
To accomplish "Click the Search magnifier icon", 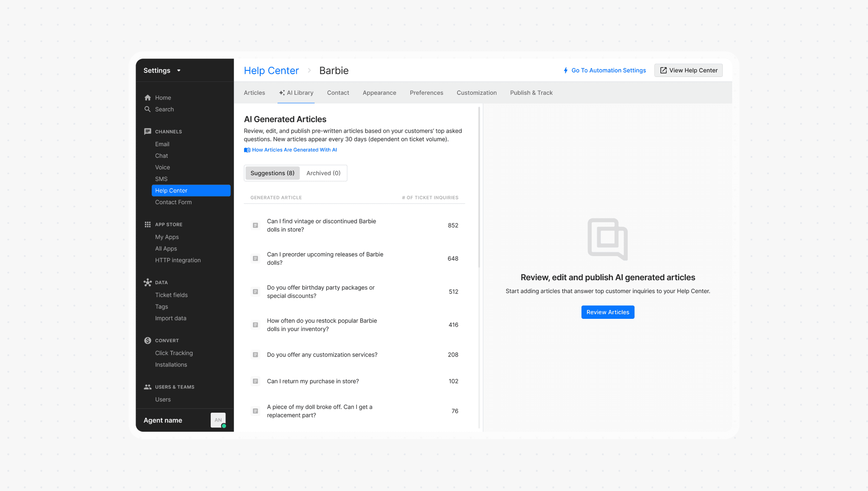I will click(147, 109).
